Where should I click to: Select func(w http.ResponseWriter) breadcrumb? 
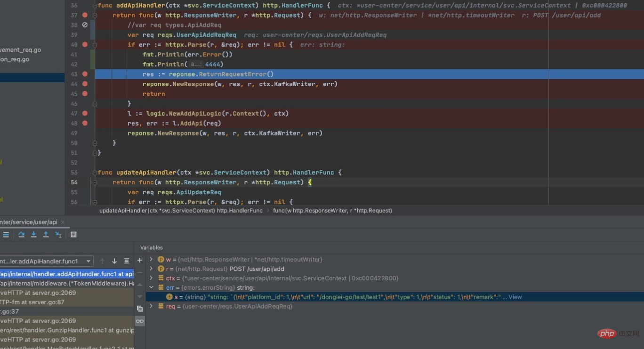tap(332, 211)
